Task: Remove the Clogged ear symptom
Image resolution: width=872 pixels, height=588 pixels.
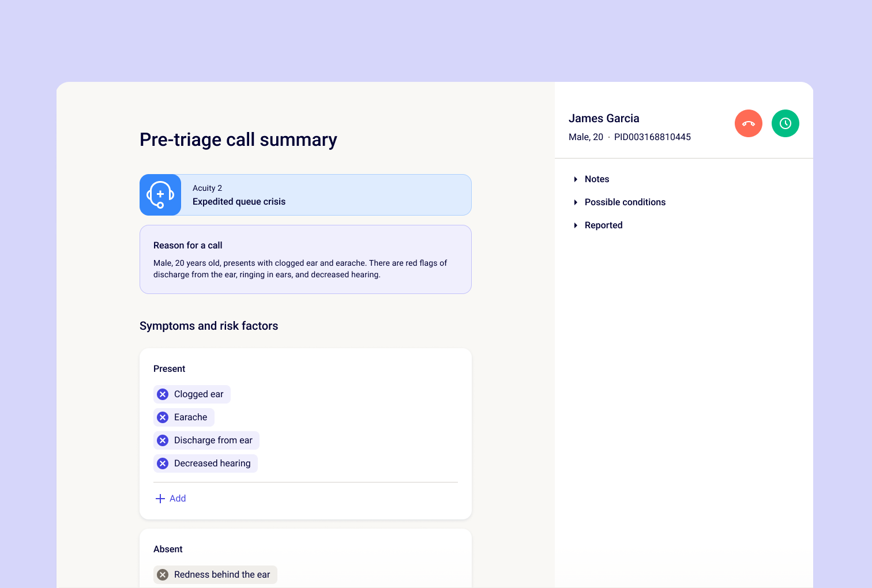Action: tap(163, 394)
